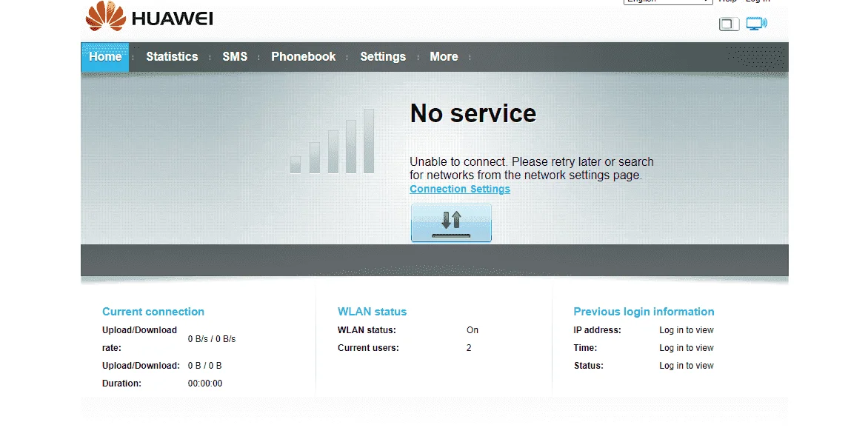Click the 'Previous login information' heading
The width and height of the screenshot is (868, 442).
[644, 312]
